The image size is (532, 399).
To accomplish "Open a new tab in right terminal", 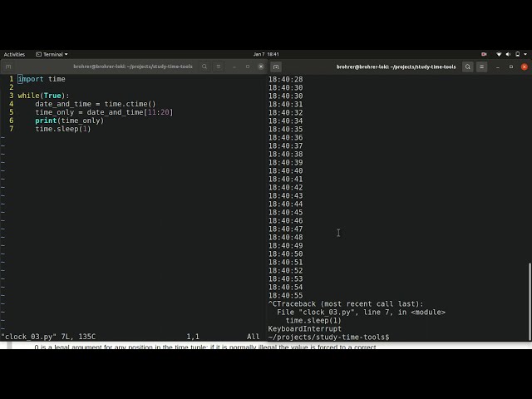I will coord(276,66).
